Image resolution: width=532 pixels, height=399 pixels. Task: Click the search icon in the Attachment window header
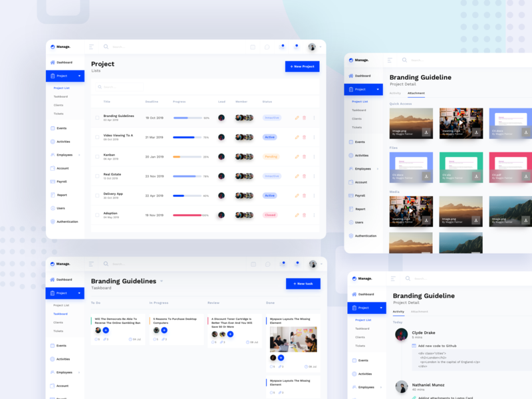coord(404,60)
